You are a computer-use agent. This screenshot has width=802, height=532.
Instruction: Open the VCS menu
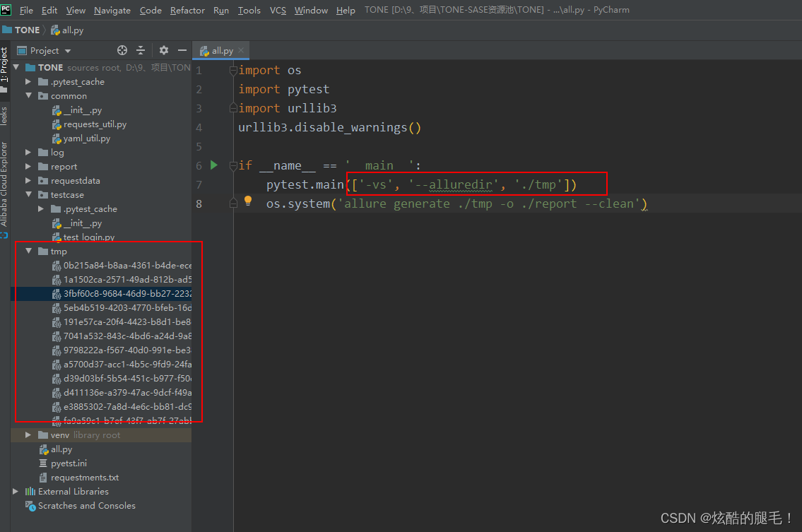tap(278, 10)
